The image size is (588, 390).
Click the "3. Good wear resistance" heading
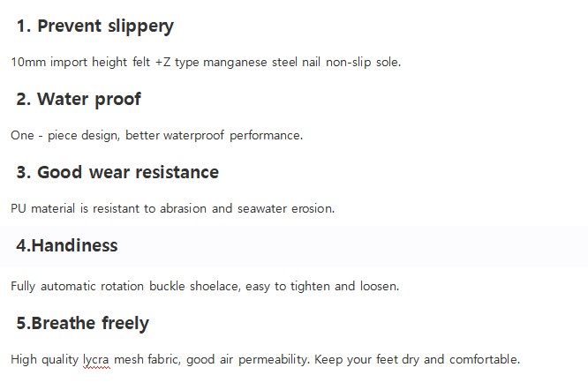(x=117, y=172)
